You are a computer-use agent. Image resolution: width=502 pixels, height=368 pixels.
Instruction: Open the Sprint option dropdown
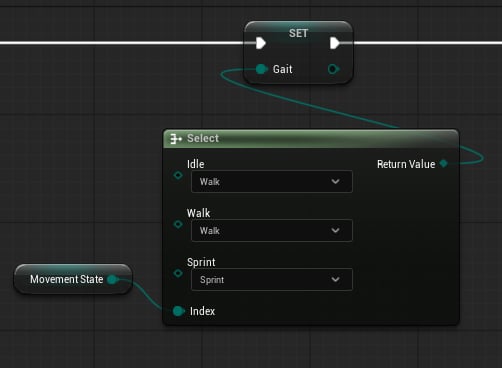point(272,279)
